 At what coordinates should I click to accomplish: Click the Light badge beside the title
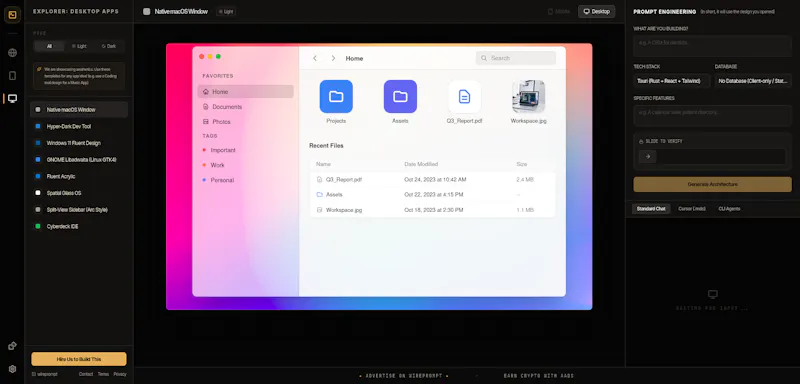(226, 11)
